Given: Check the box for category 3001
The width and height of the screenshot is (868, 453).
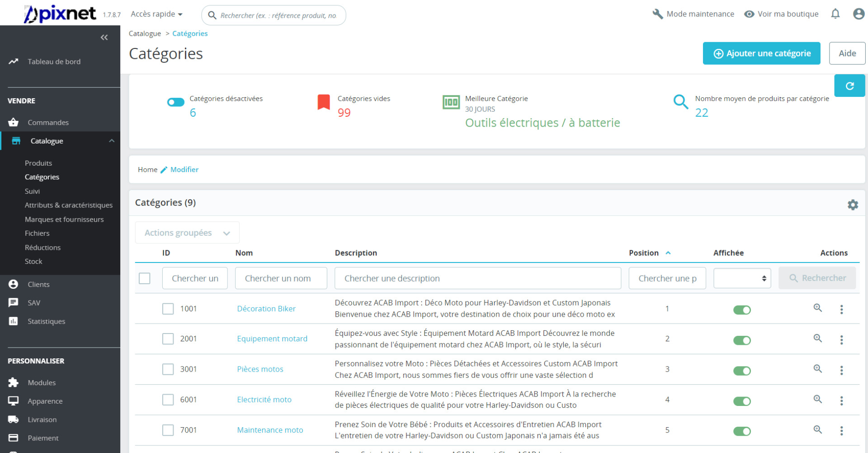Looking at the screenshot, I should [168, 369].
